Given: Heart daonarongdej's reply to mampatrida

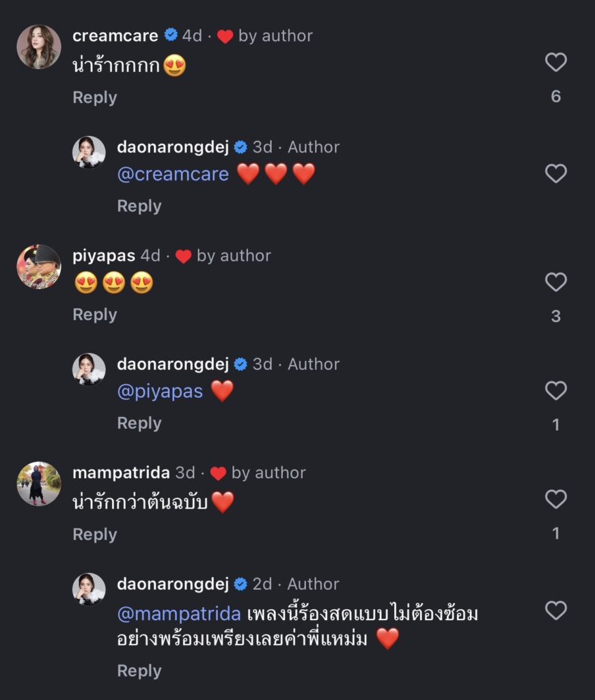Looking at the screenshot, I should click(556, 610).
